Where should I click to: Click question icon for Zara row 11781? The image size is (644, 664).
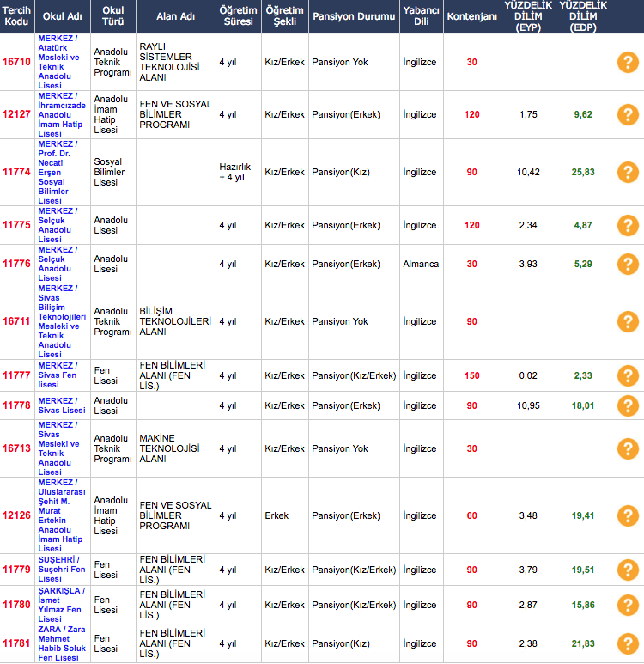click(x=628, y=643)
